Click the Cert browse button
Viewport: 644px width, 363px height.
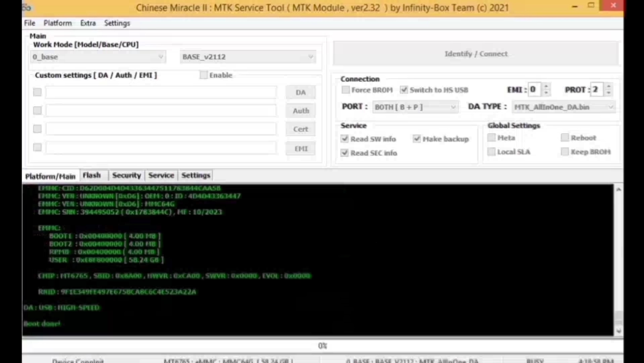click(301, 129)
